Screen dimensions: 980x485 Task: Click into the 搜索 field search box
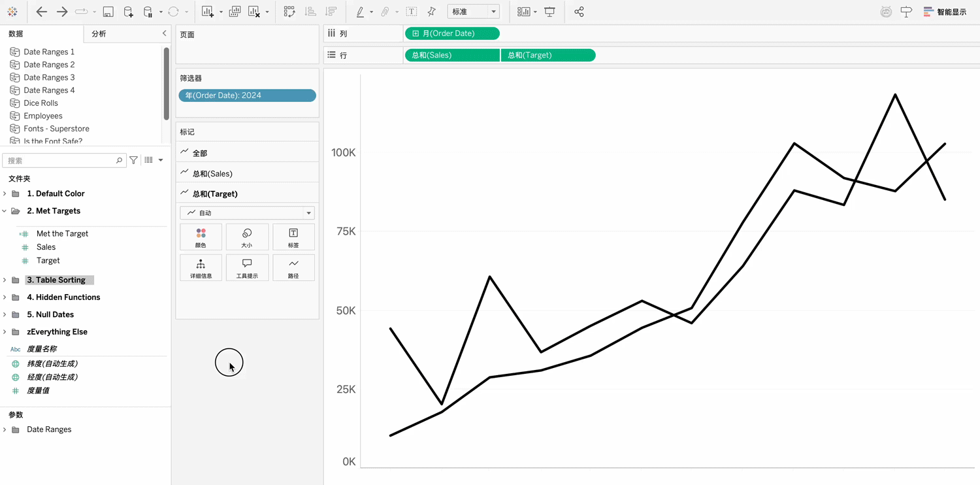pos(60,160)
